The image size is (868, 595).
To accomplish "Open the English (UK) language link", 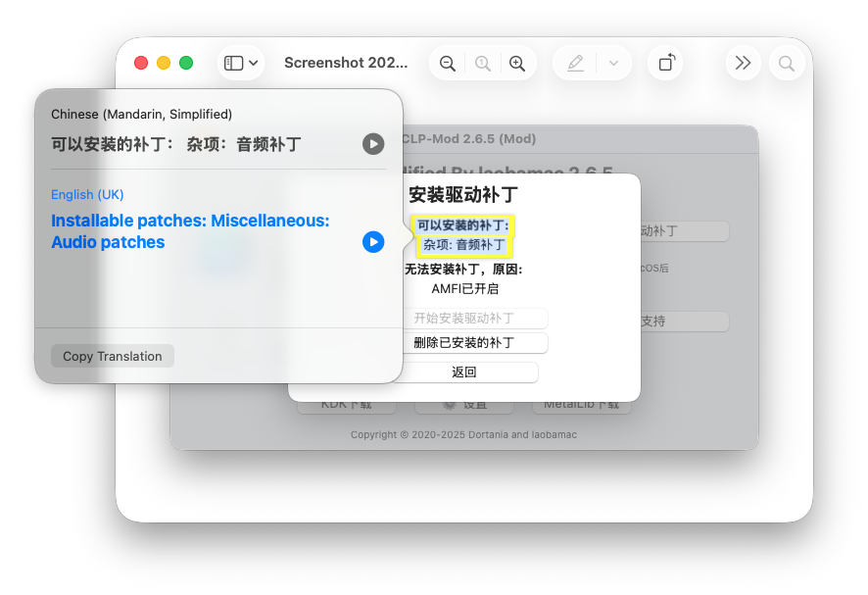I will (x=87, y=194).
